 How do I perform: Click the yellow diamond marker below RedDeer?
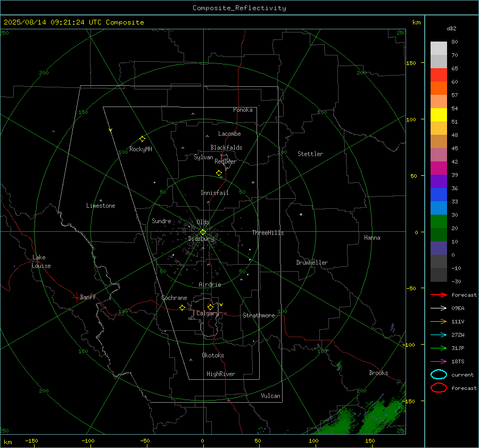click(219, 173)
